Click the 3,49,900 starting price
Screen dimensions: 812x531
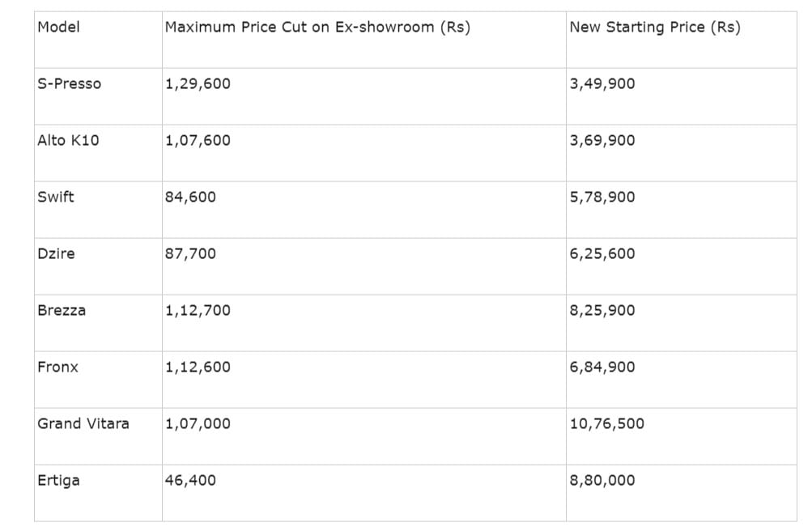[x=602, y=83]
